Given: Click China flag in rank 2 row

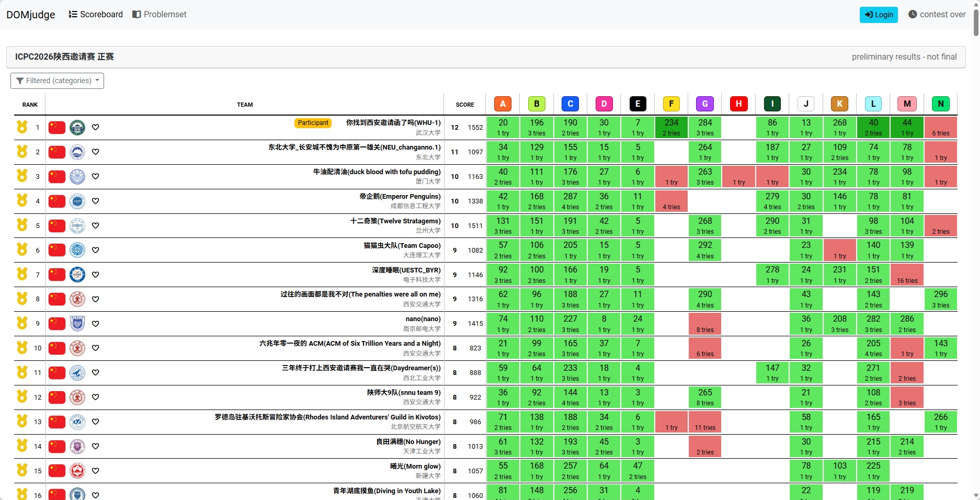Looking at the screenshot, I should tap(57, 152).
